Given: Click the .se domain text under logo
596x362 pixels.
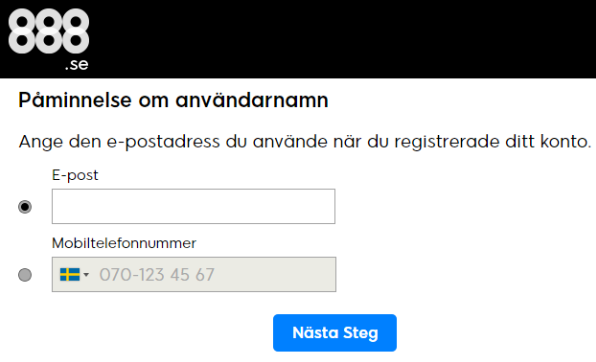Looking at the screenshot, I should click(x=76, y=65).
